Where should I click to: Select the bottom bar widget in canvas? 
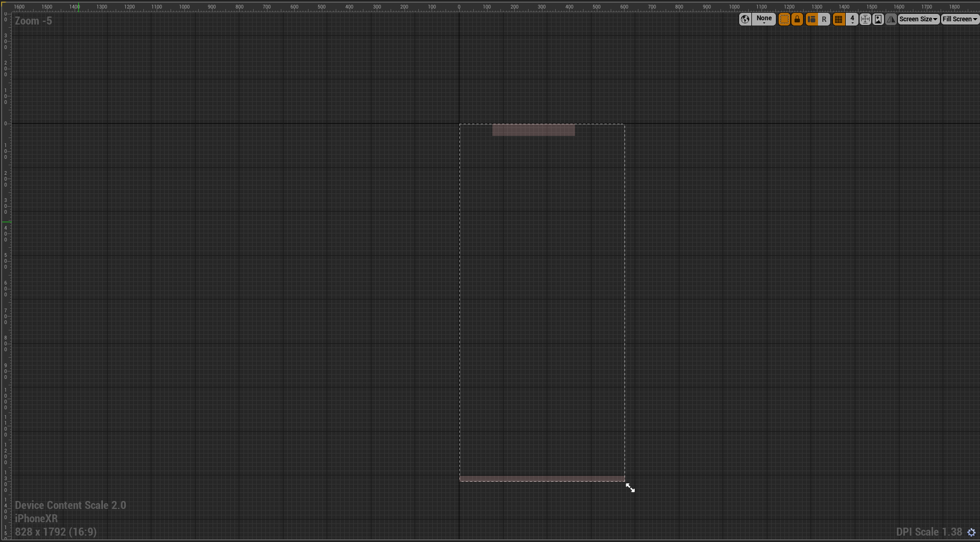tap(542, 479)
